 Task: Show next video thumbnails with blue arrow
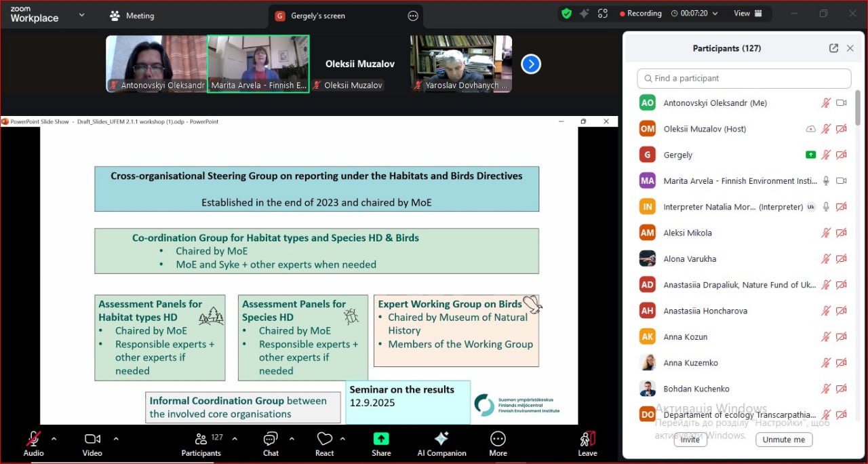click(x=531, y=64)
